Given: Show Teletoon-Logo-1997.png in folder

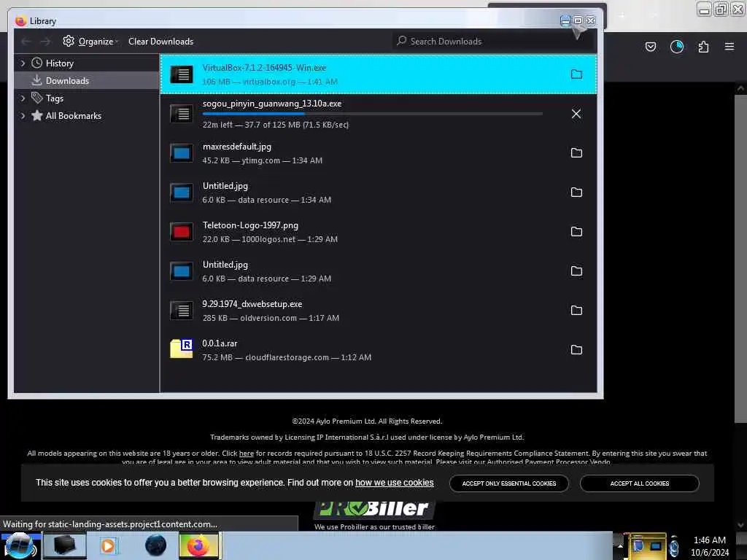Looking at the screenshot, I should [576, 232].
